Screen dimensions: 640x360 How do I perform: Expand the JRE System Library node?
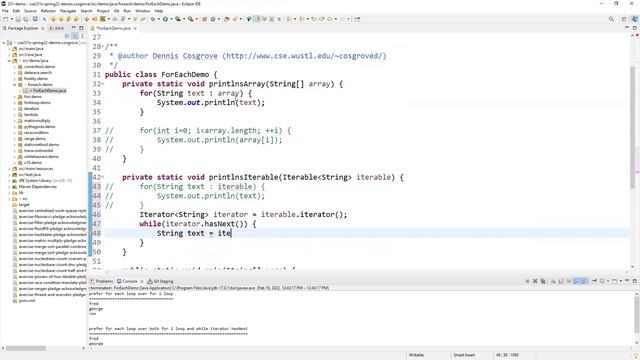pyautogui.click(x=9, y=180)
